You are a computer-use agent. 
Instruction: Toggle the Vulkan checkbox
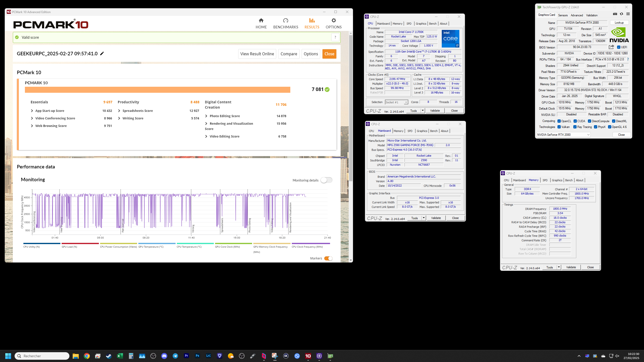[559, 127]
